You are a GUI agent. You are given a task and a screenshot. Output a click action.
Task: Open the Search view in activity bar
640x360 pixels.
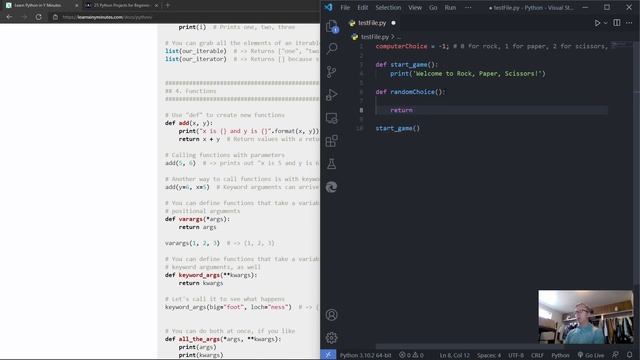[x=331, y=49]
